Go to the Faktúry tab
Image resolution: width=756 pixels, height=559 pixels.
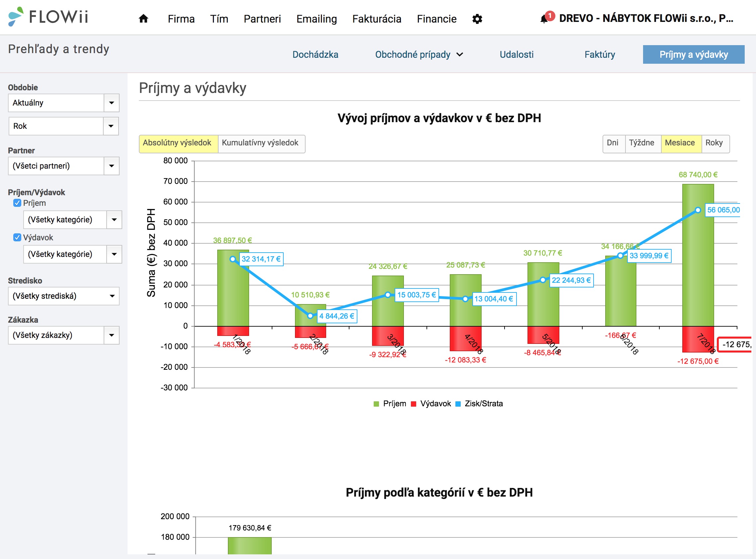point(600,55)
